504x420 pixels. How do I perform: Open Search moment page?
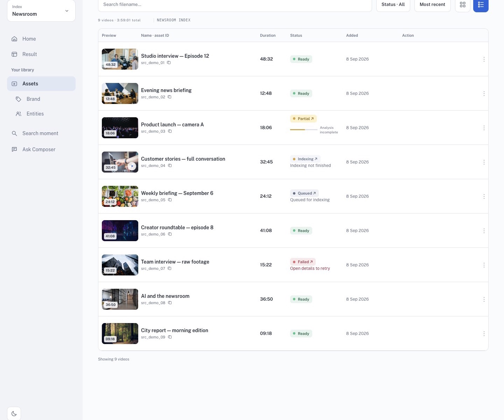[41, 133]
